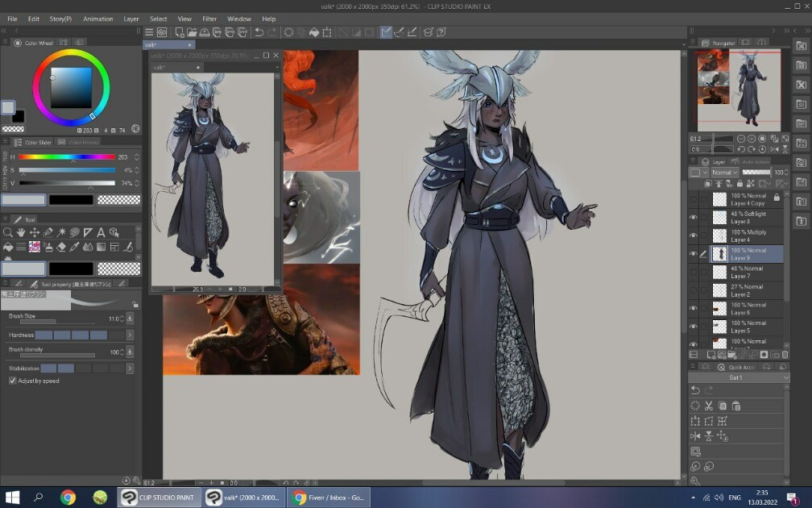Click Rotate left icon in Navigator

pos(741,149)
